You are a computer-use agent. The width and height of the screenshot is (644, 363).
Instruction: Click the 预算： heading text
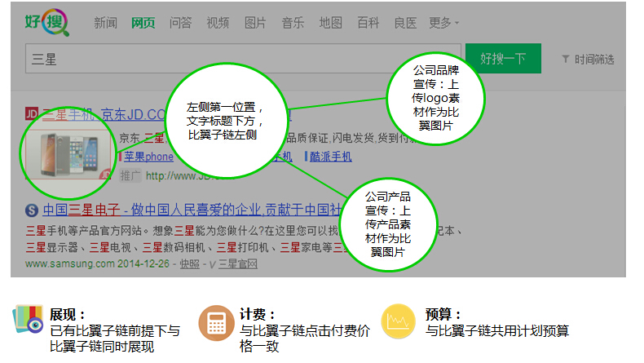click(443, 315)
